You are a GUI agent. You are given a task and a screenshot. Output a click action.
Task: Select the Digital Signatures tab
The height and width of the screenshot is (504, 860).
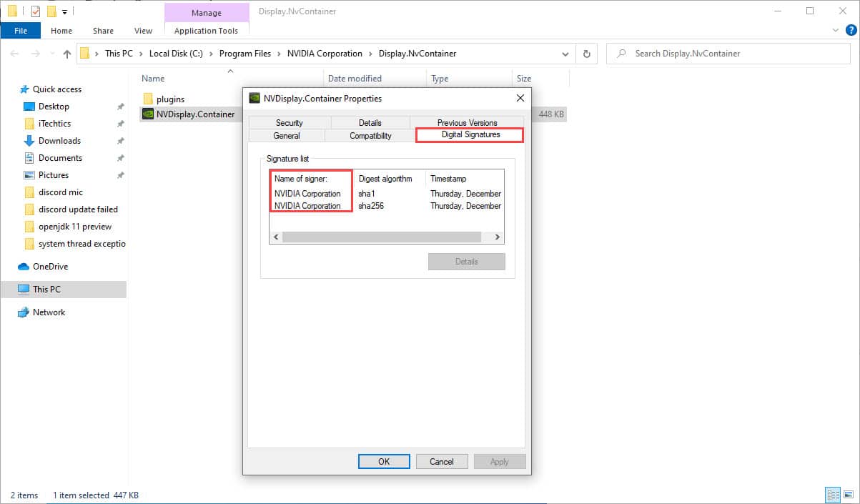[470, 134]
